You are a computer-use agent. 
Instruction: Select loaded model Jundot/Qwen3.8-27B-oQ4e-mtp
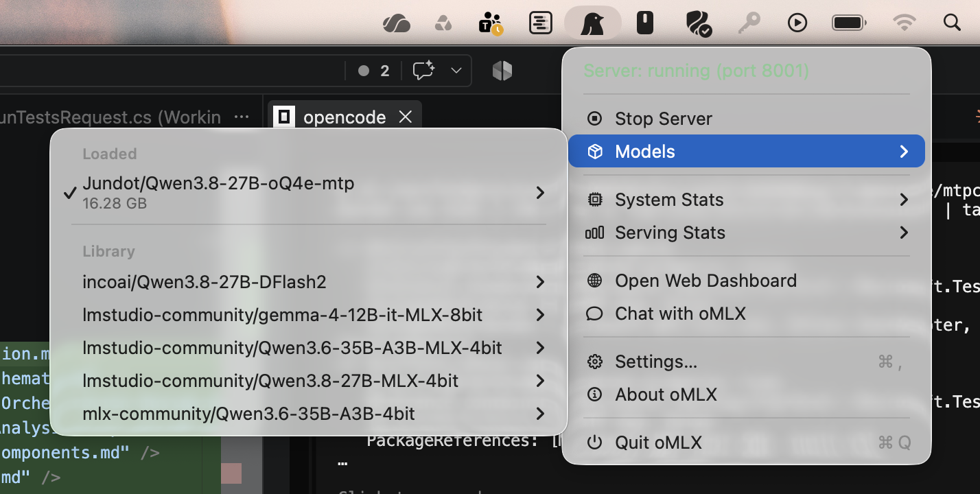309,193
